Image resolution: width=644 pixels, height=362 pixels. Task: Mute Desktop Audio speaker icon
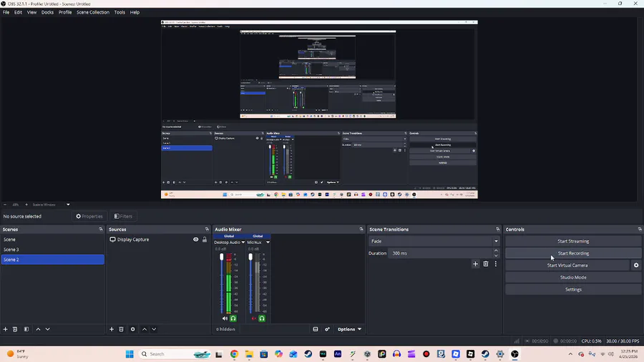click(x=225, y=318)
